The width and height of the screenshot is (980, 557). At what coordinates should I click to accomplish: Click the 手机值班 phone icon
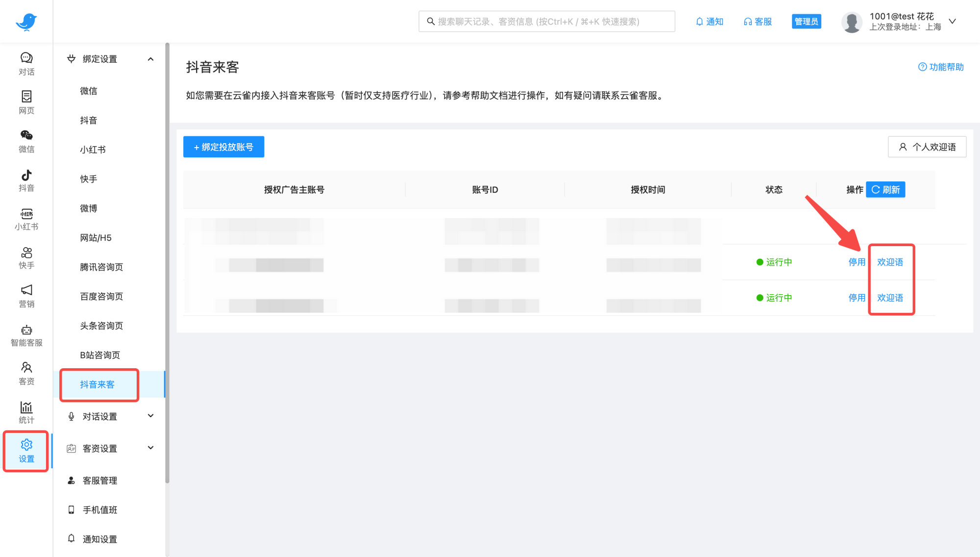(71, 510)
